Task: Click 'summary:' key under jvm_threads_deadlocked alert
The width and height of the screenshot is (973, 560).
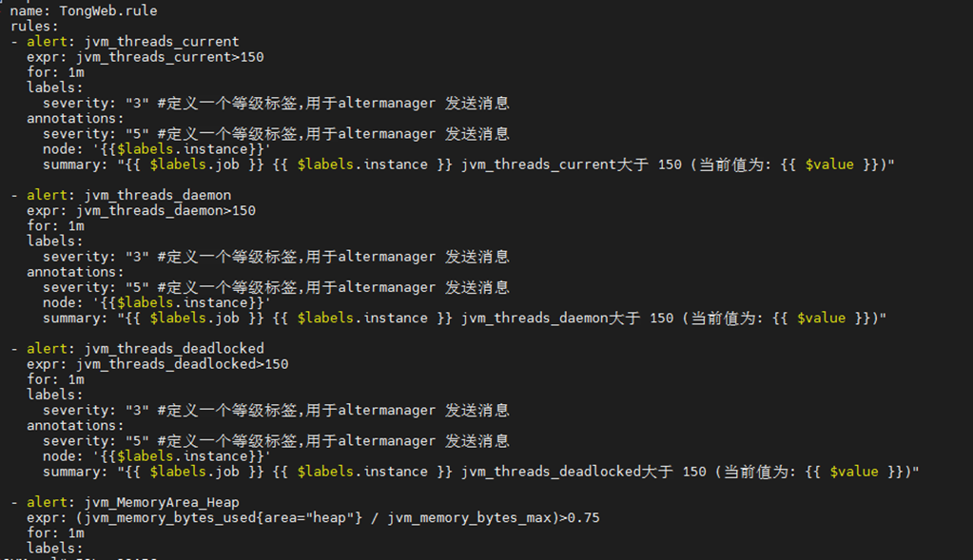Action: pyautogui.click(x=75, y=472)
